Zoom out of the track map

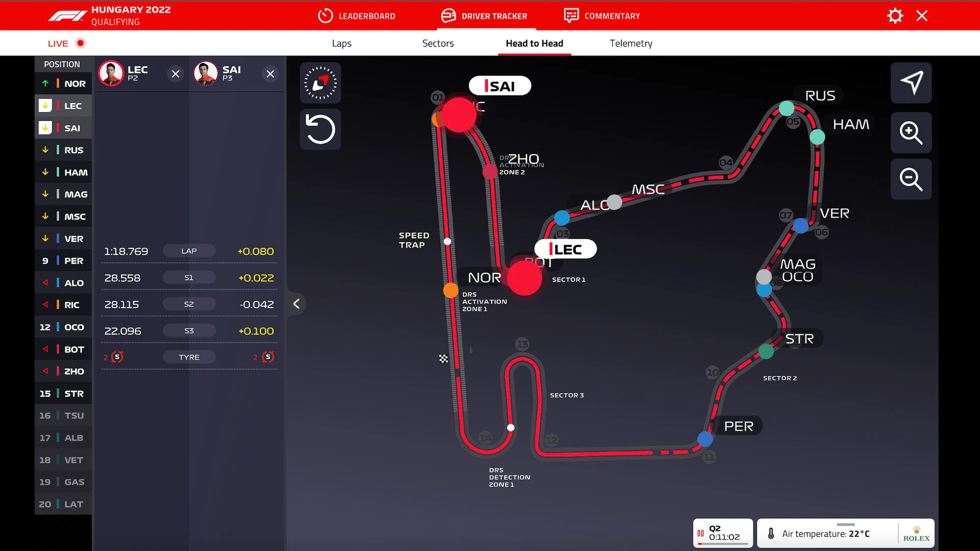tap(911, 179)
